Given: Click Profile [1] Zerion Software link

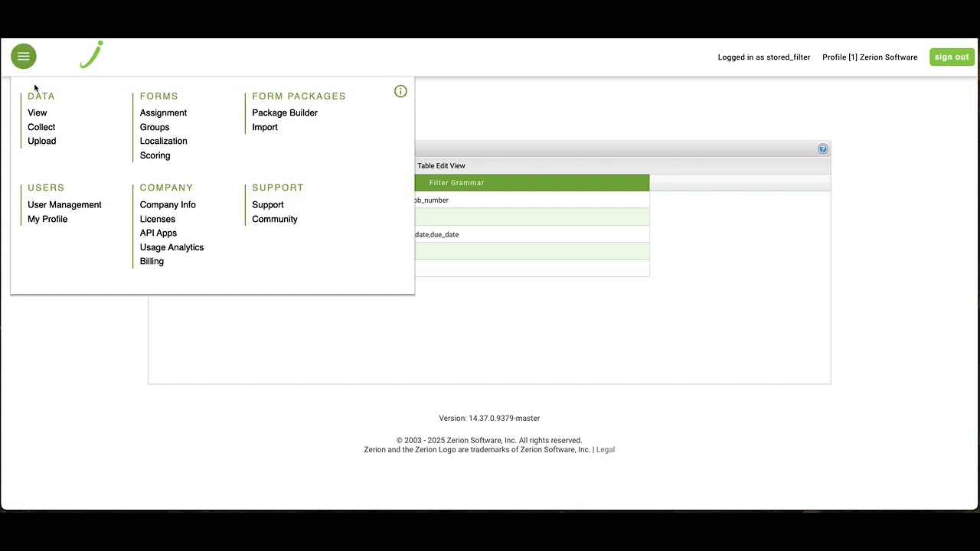Looking at the screenshot, I should [870, 57].
